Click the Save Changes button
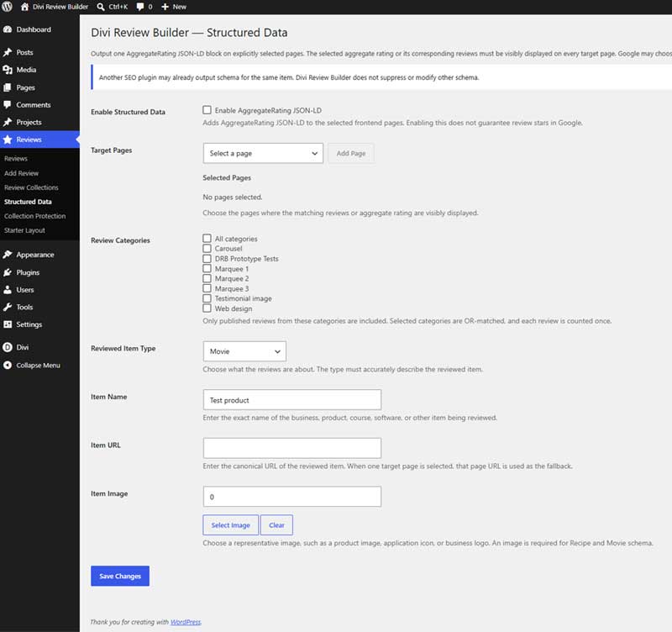 [x=120, y=576]
